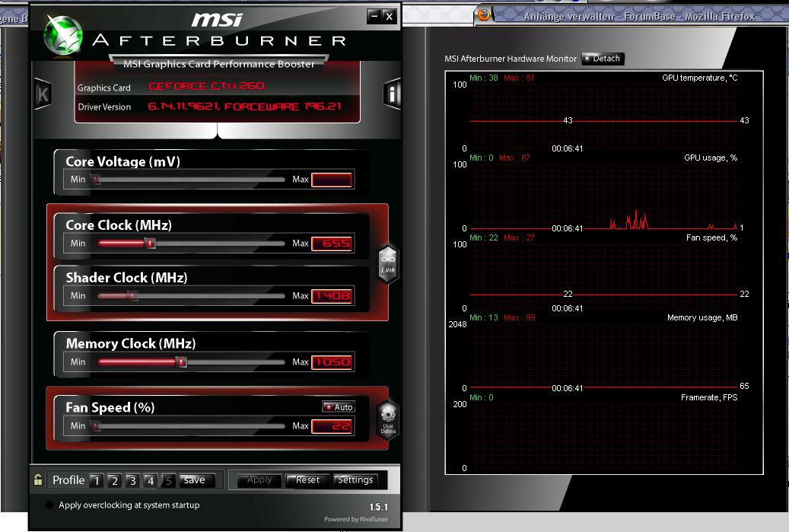Open the Settings button
Viewport: 789px width, 532px height.
(x=355, y=480)
